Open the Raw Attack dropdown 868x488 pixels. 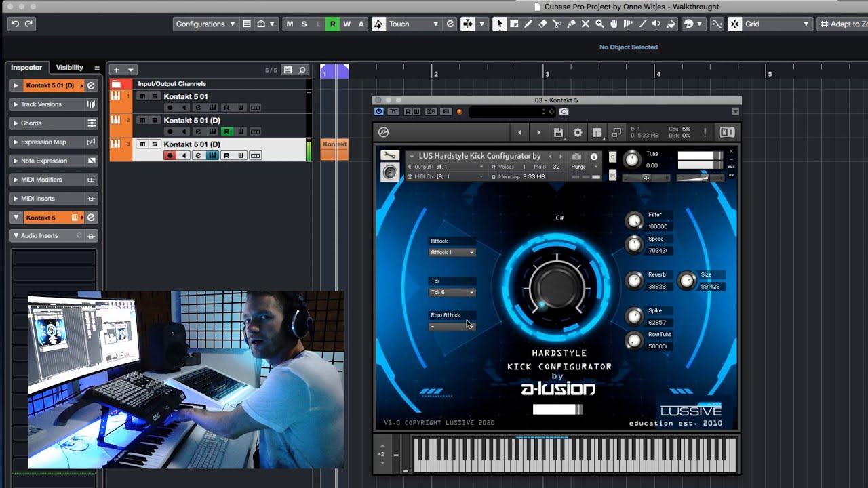point(452,326)
